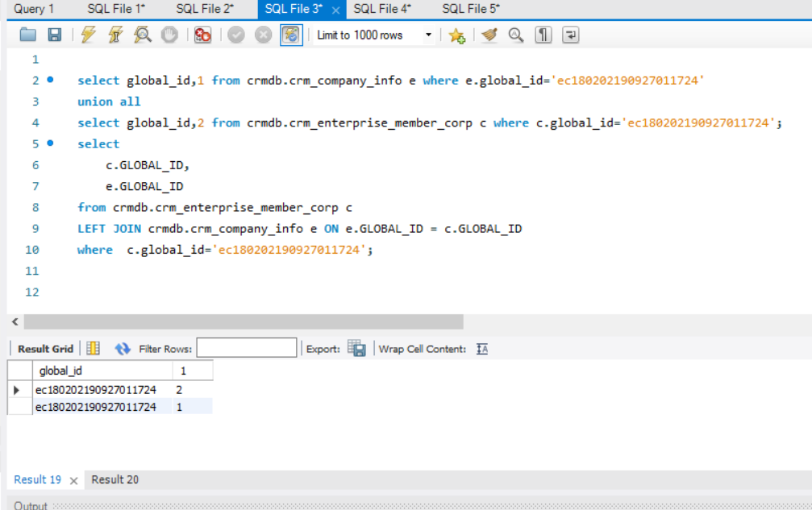Stop query execution hand icon
Viewport: 812px width, 510px height.
169,35
